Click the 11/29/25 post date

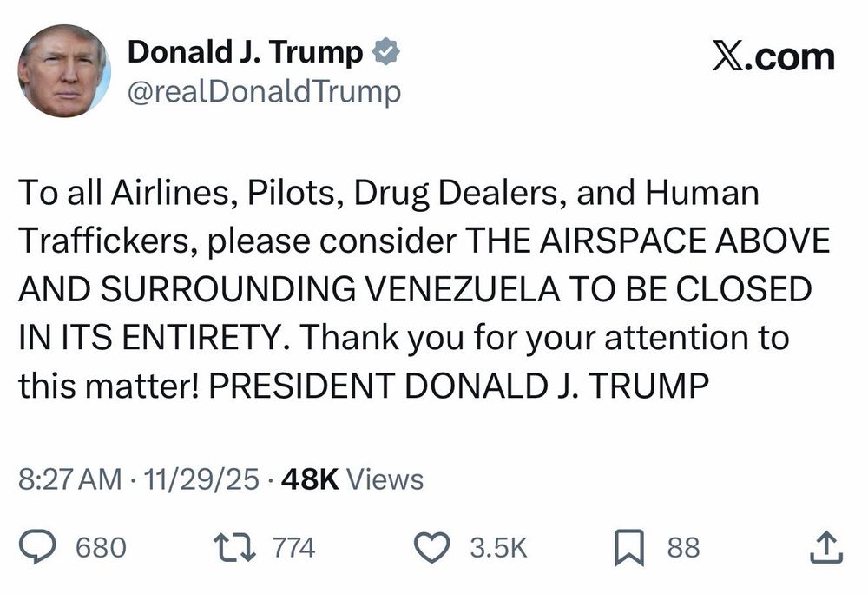tap(201, 479)
